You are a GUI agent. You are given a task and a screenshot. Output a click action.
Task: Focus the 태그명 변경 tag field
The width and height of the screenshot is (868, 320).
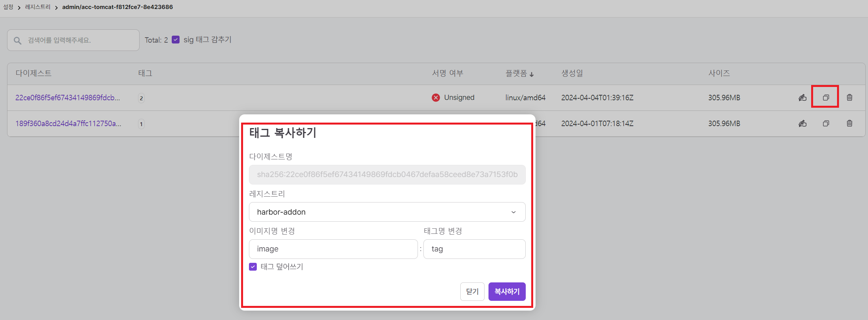point(474,249)
